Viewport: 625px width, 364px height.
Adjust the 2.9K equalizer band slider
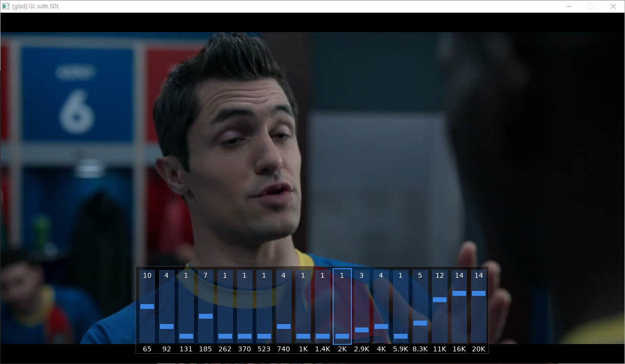point(362,307)
